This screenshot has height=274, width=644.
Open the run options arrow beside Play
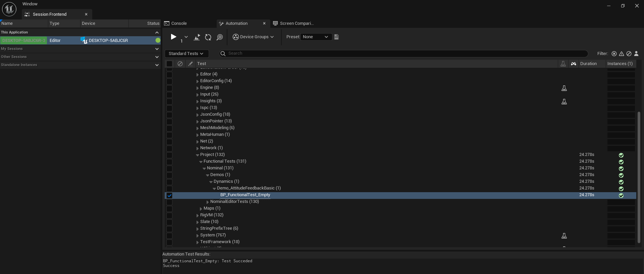[x=186, y=37]
